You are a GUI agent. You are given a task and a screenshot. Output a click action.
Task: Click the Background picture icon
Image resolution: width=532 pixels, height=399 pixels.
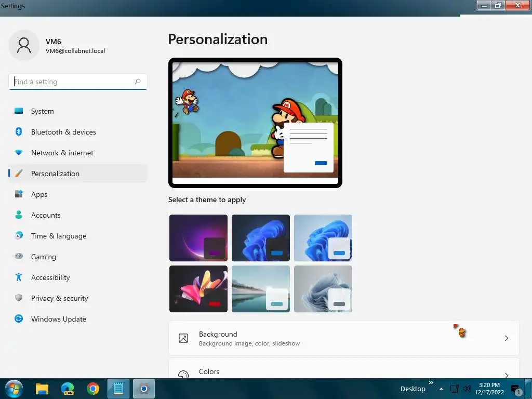183,338
